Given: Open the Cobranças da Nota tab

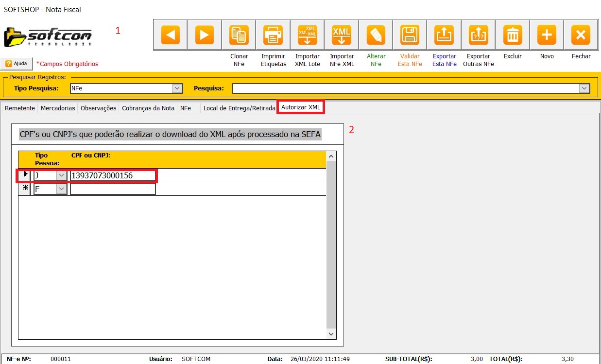Looking at the screenshot, I should [x=148, y=108].
